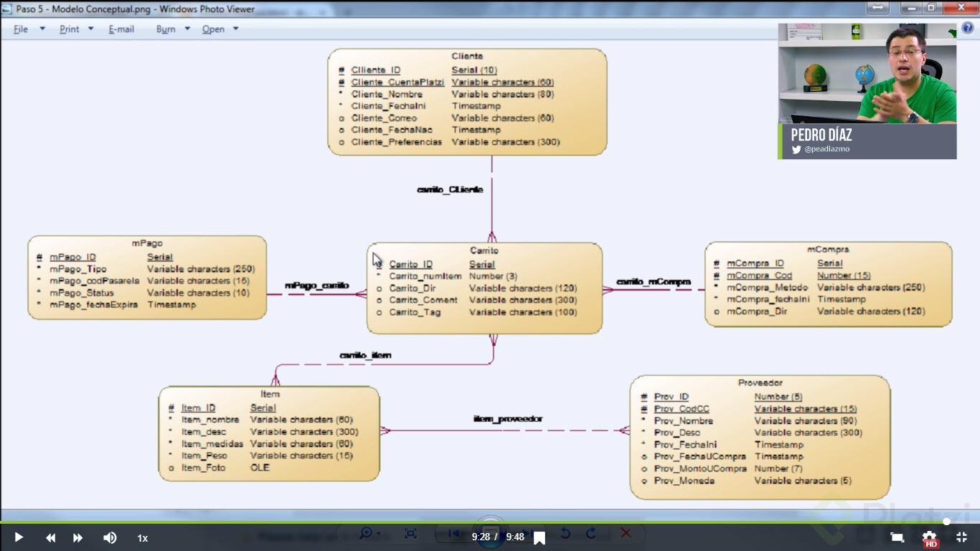
Task: Exit fullscreen mode
Action: (x=961, y=537)
